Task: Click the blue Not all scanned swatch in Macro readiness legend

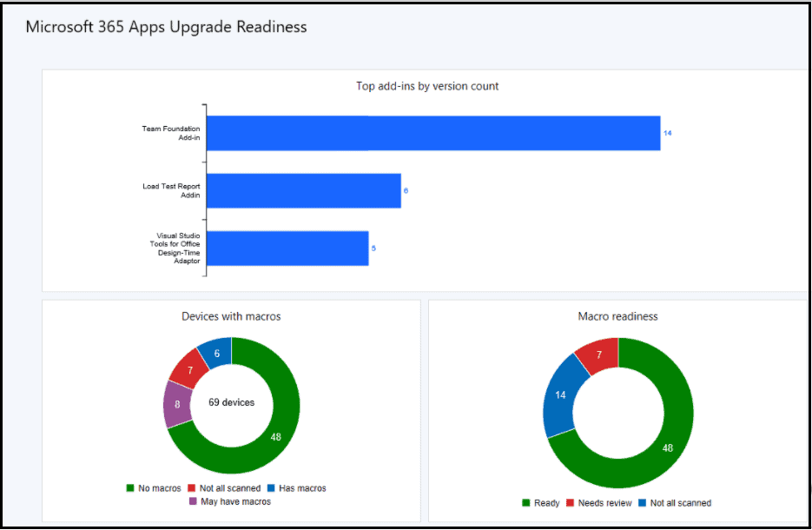Action: tap(642, 502)
